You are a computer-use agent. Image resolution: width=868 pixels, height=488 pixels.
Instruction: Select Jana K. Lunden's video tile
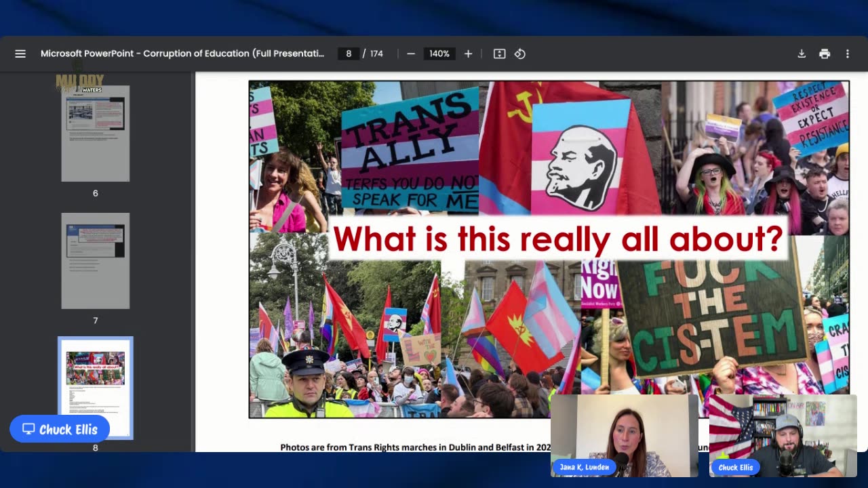pyautogui.click(x=625, y=436)
